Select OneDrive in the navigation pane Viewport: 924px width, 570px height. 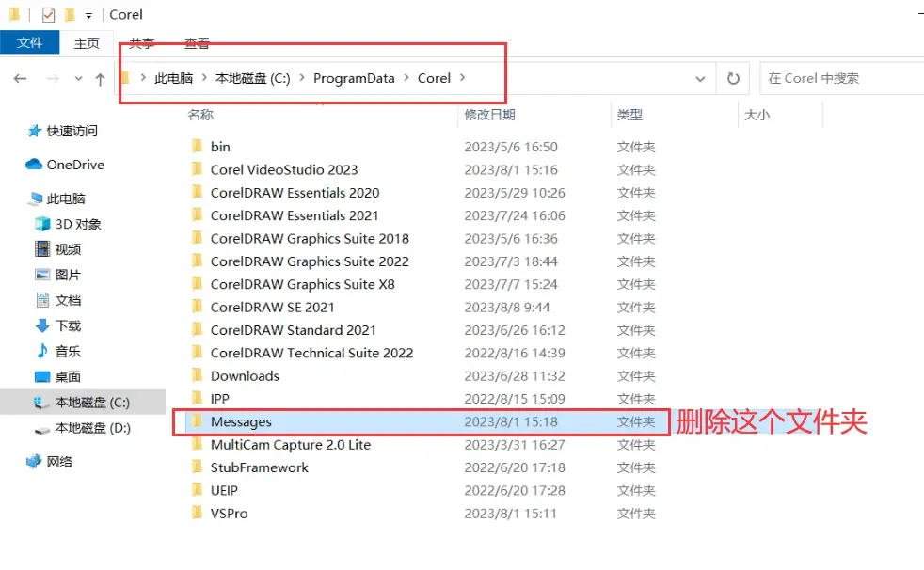pos(75,165)
